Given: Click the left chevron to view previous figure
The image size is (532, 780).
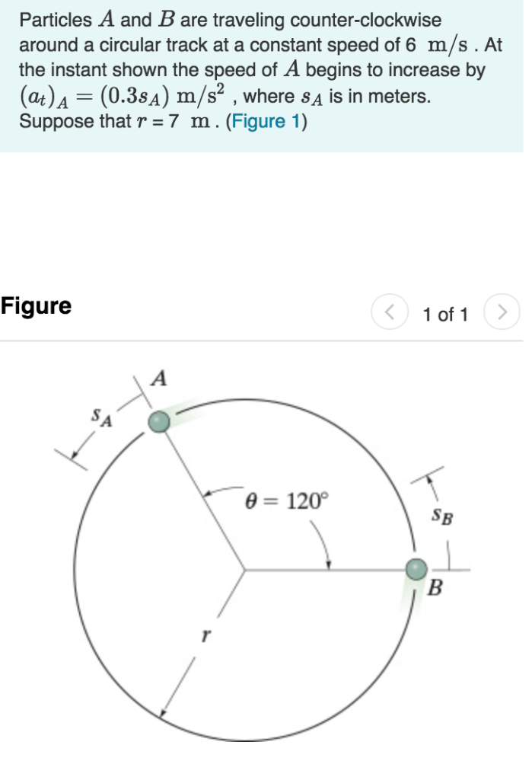Looking at the screenshot, I should click(390, 312).
